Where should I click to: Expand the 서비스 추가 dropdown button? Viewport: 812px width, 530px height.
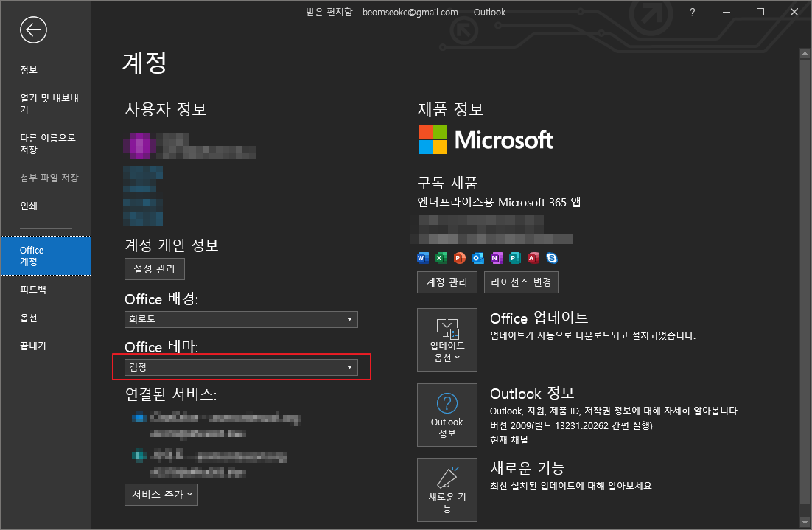point(161,495)
